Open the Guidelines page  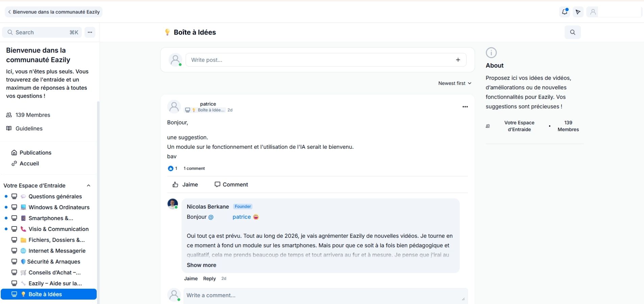29,128
